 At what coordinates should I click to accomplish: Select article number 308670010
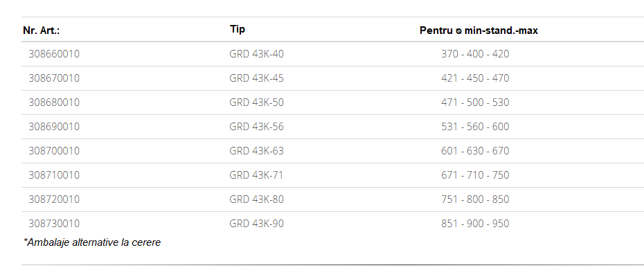[x=54, y=78]
